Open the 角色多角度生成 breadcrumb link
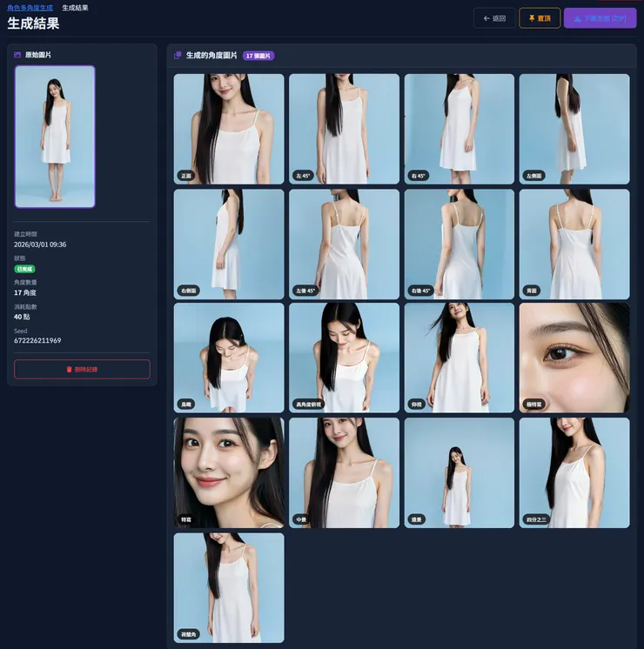644x649 pixels. (30, 8)
